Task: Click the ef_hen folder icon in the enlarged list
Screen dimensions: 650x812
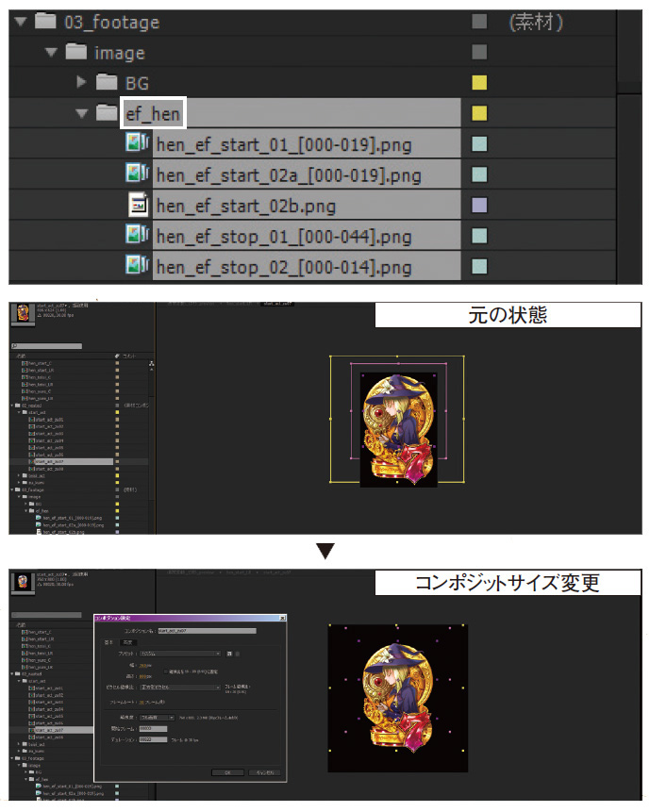Action: 107,112
